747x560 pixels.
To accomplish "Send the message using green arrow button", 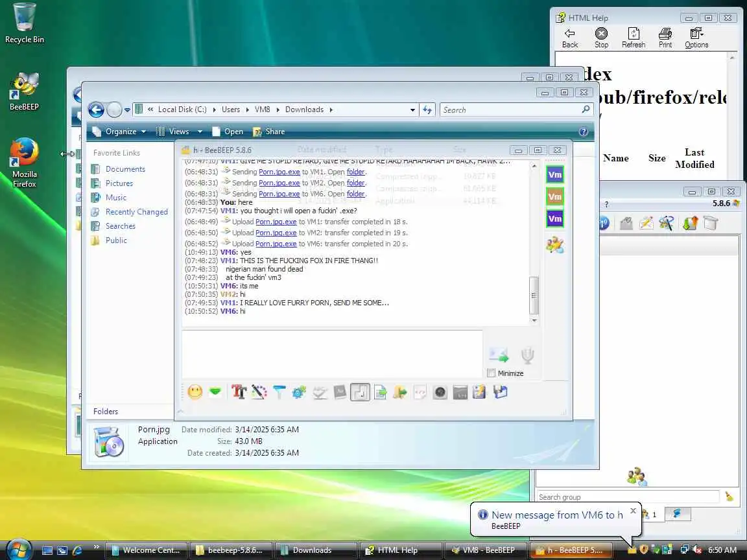I will click(x=499, y=355).
